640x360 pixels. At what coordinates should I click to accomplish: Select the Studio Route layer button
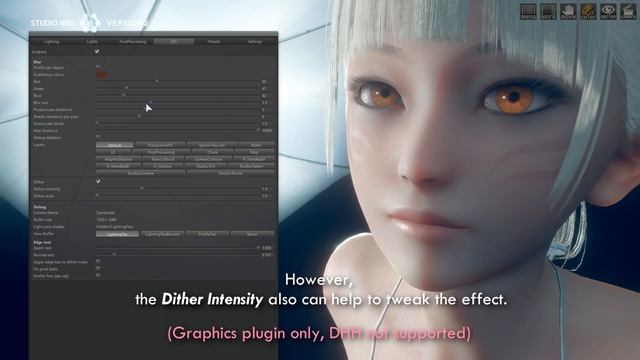231,173
